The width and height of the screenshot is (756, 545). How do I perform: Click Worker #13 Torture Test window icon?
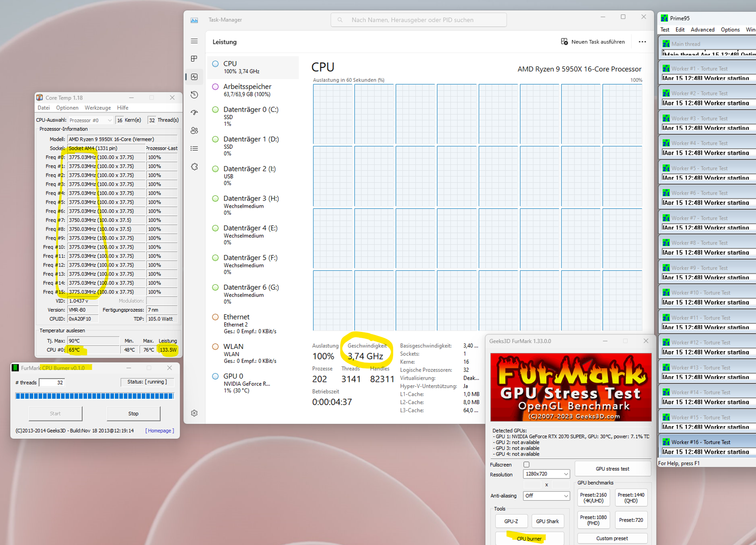666,368
